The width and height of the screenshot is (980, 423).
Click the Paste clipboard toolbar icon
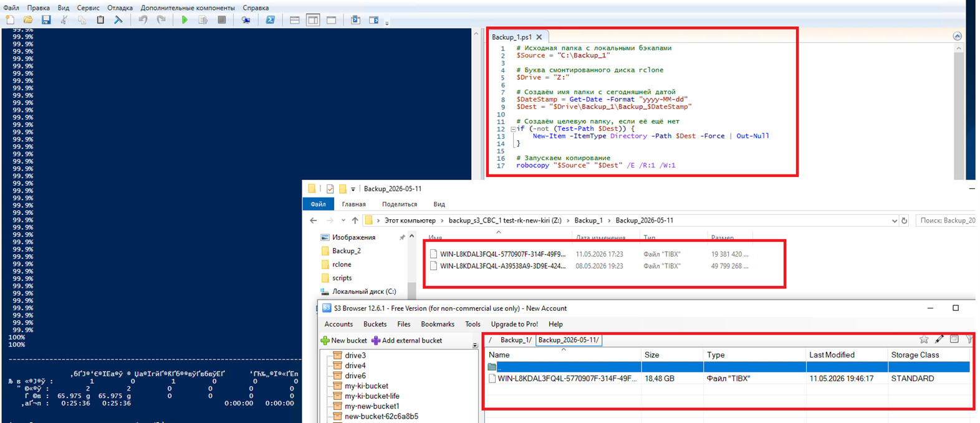tap(100, 20)
